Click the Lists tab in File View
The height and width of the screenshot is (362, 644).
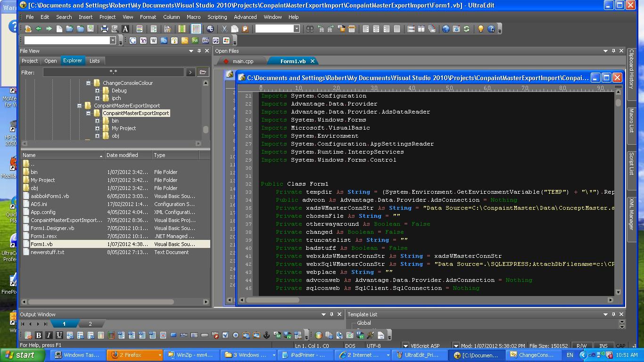(x=94, y=61)
